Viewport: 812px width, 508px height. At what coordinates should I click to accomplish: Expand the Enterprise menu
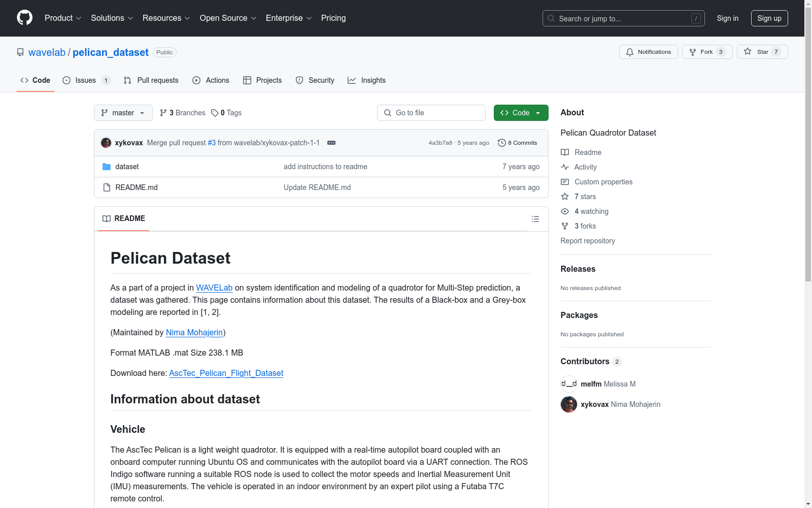[289, 18]
